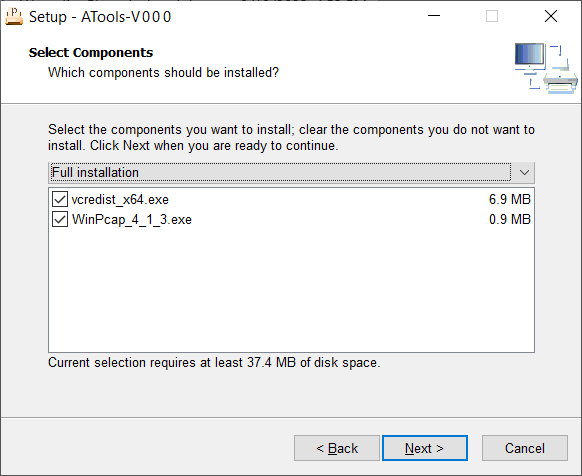Click the 37.4 MB disk space message

(x=214, y=362)
